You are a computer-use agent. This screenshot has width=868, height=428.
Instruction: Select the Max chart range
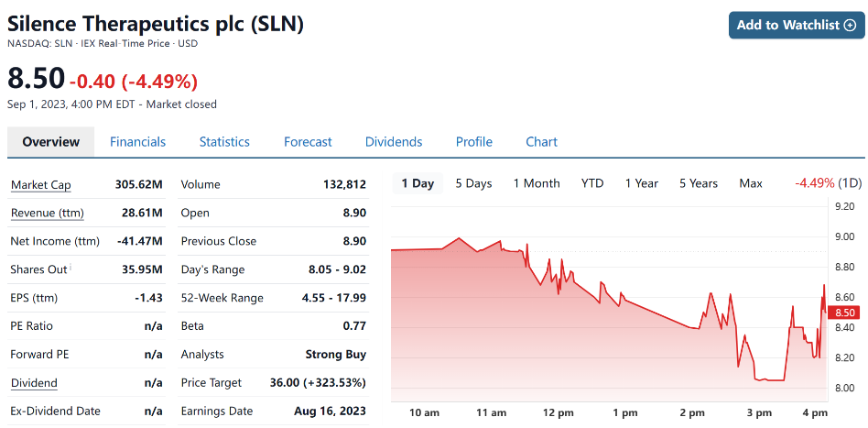click(x=751, y=183)
